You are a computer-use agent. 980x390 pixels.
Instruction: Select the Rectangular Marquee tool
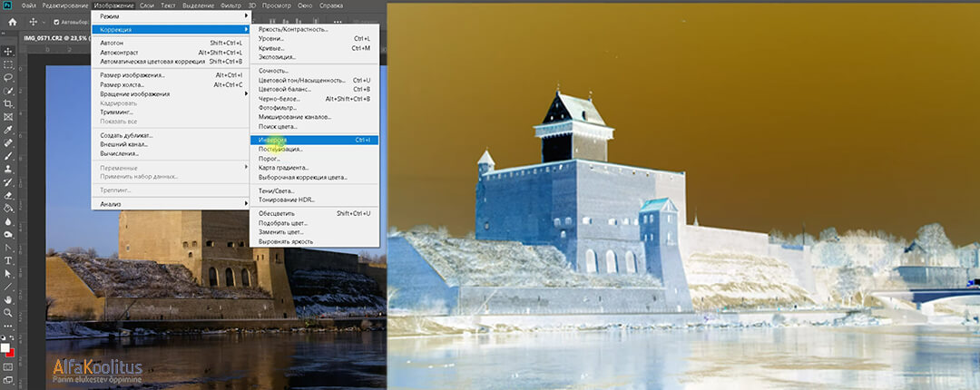pos(8,64)
